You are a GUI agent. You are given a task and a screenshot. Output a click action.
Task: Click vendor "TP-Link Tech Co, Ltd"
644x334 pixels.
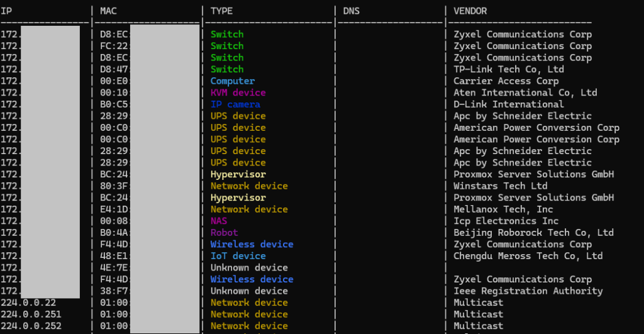508,69
